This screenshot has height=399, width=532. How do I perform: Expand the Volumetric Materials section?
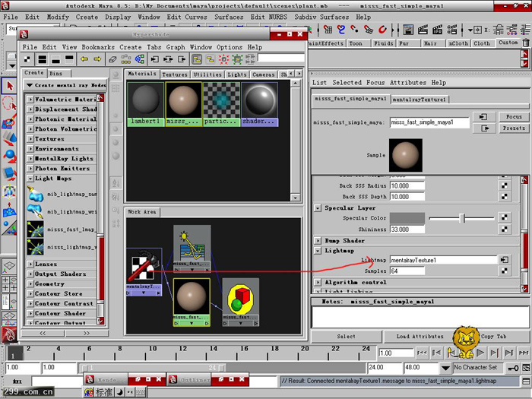coord(30,100)
